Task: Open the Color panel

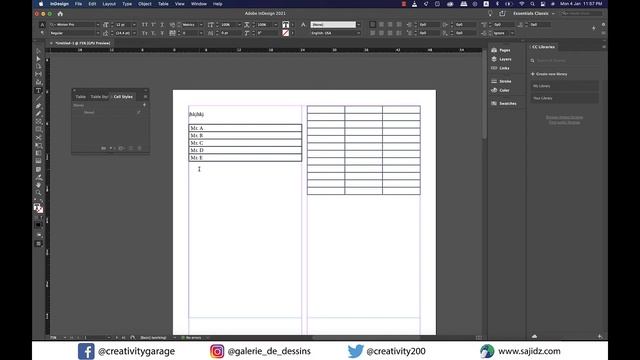Action: click(x=500, y=90)
